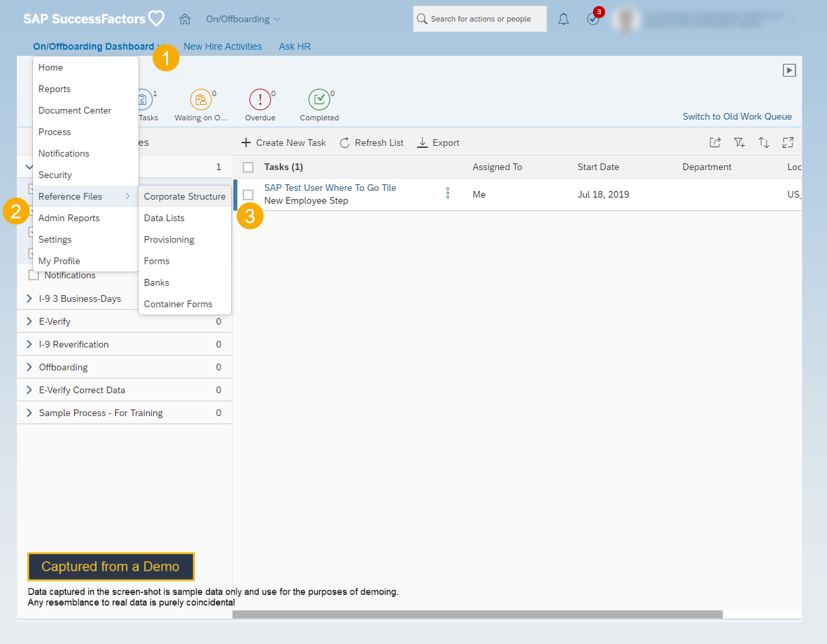The image size is (827, 644).
Task: Choose Provisioning from the submenu
Action: (185, 239)
